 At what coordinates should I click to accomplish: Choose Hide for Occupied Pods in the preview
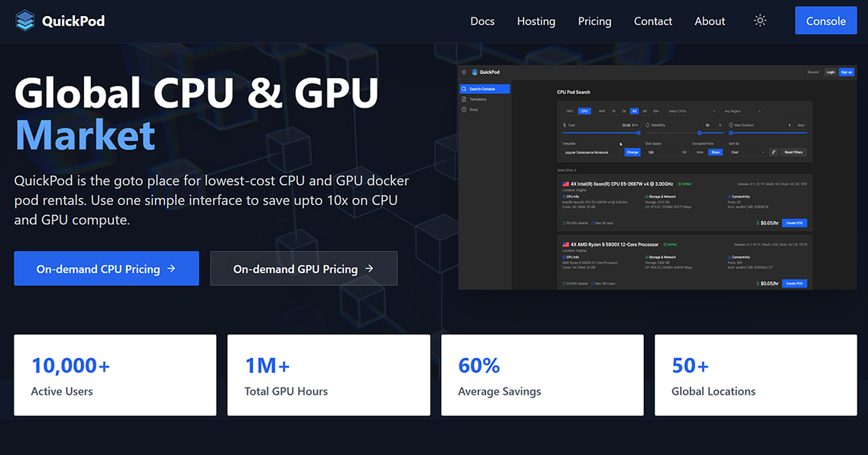click(700, 152)
